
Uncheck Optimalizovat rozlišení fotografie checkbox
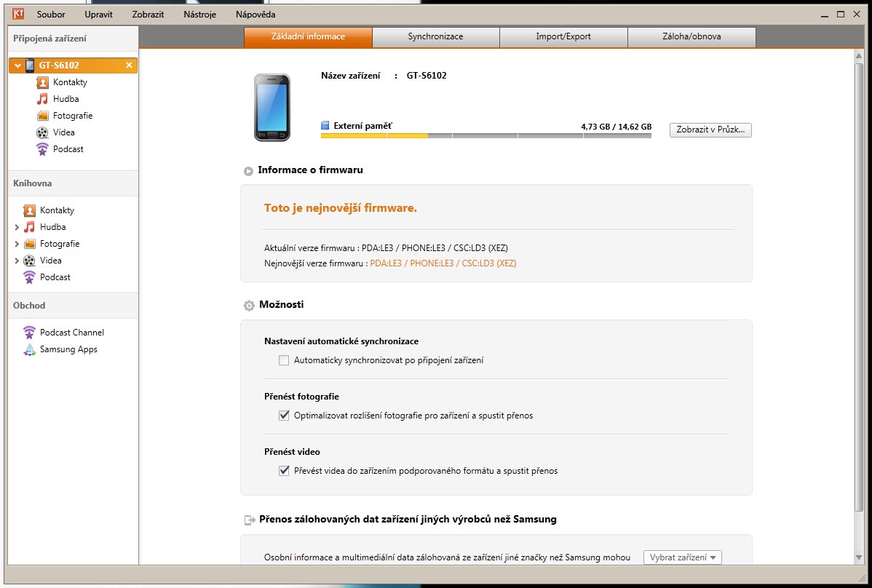(x=284, y=415)
